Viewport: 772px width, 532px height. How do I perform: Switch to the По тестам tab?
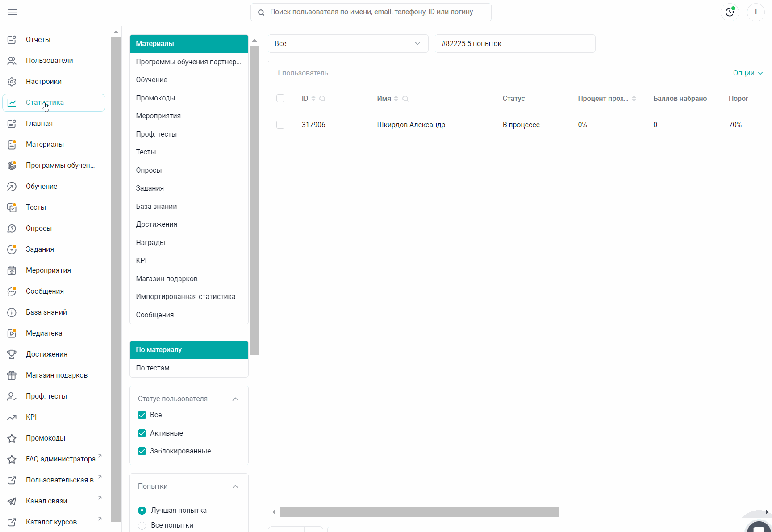click(189, 368)
